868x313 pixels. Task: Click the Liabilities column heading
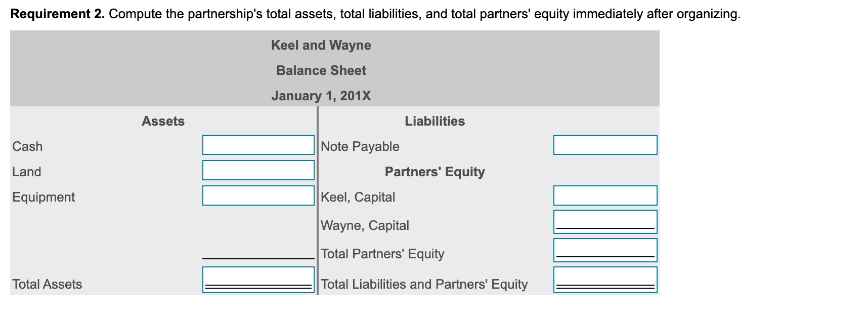point(435,121)
